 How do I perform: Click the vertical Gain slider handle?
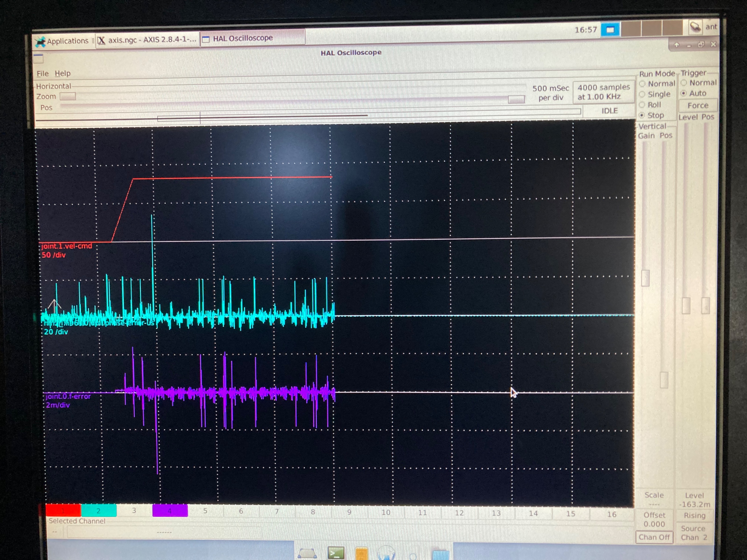point(645,278)
